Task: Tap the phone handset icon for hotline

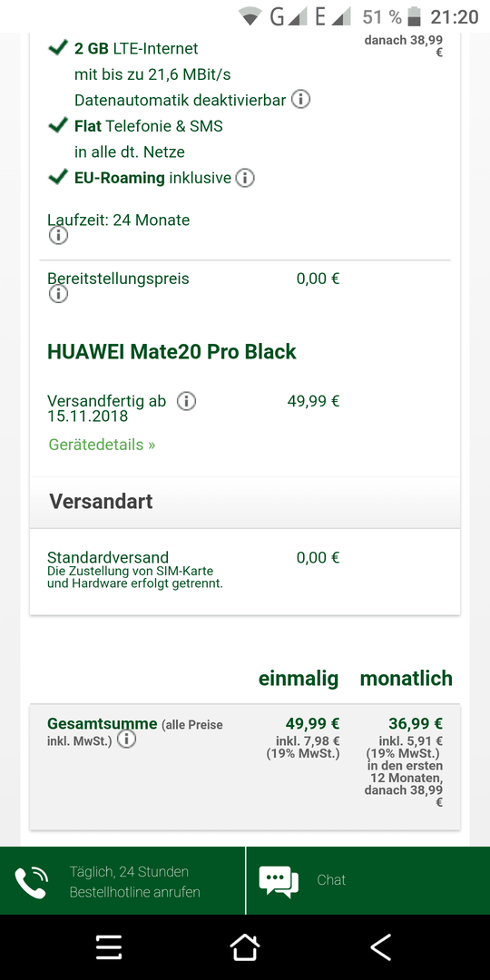Action: 31,882
